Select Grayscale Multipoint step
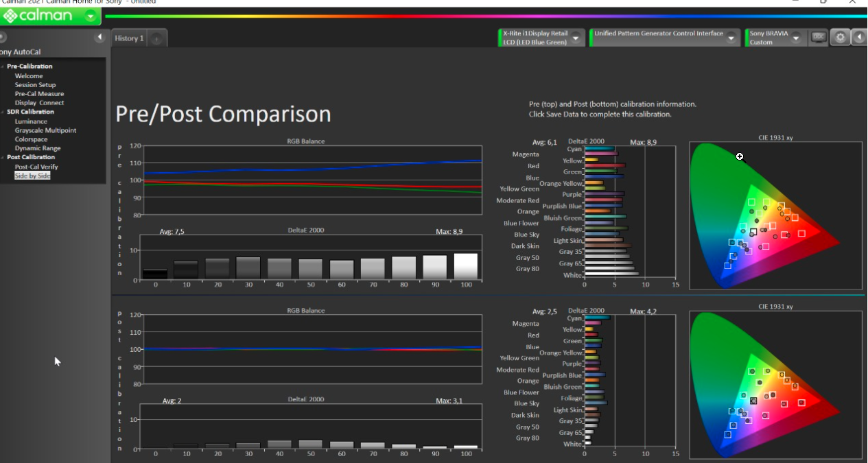Image resolution: width=868 pixels, height=463 pixels. (46, 130)
